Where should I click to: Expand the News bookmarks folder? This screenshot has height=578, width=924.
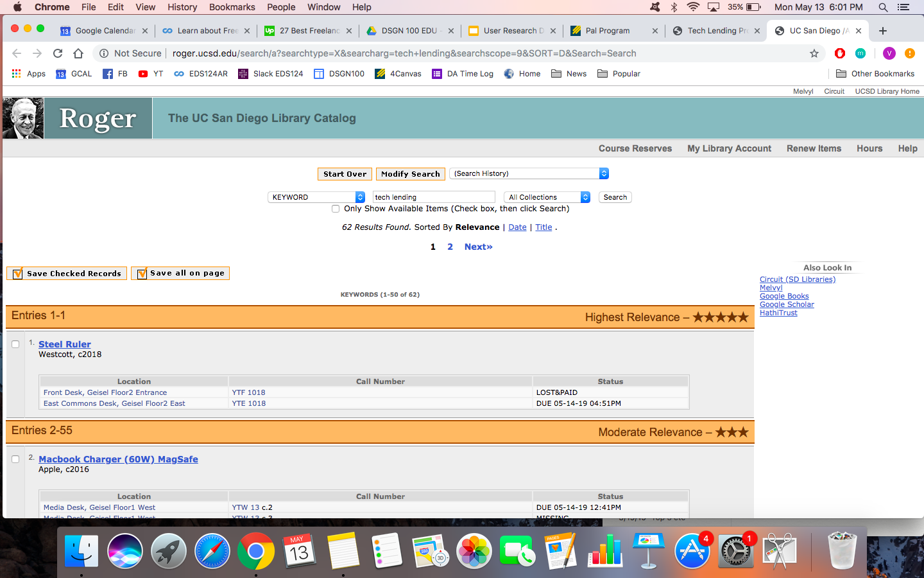pos(569,74)
